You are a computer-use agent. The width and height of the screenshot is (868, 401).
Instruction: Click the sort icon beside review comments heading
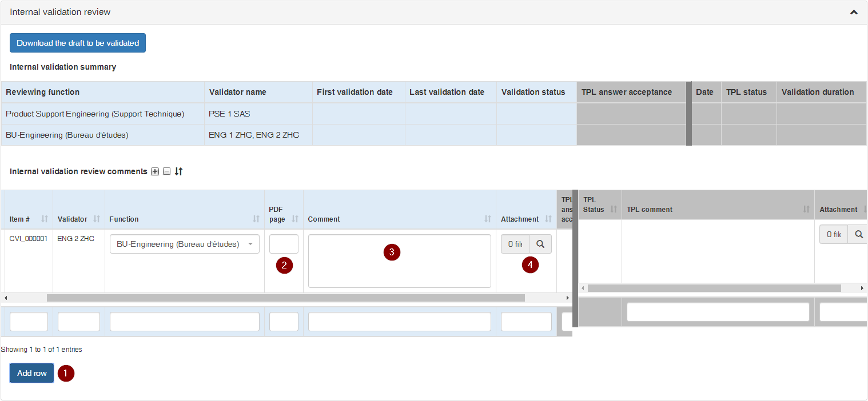pos(178,171)
